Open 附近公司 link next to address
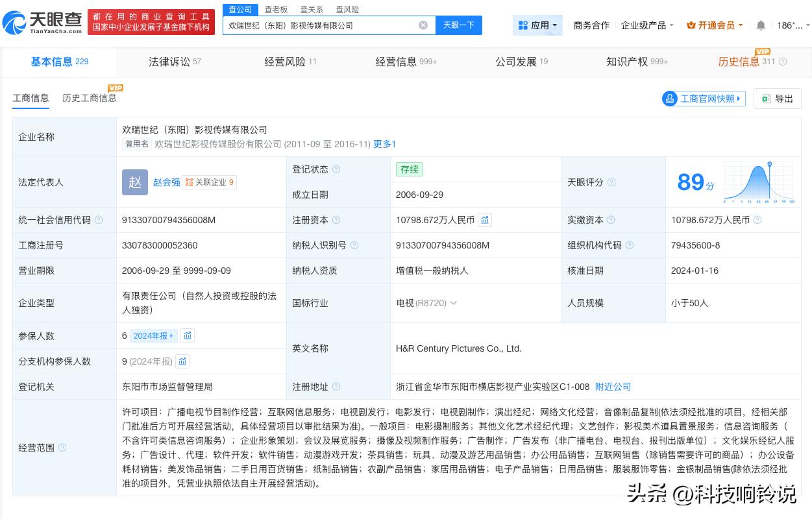812x519 pixels. click(x=613, y=387)
